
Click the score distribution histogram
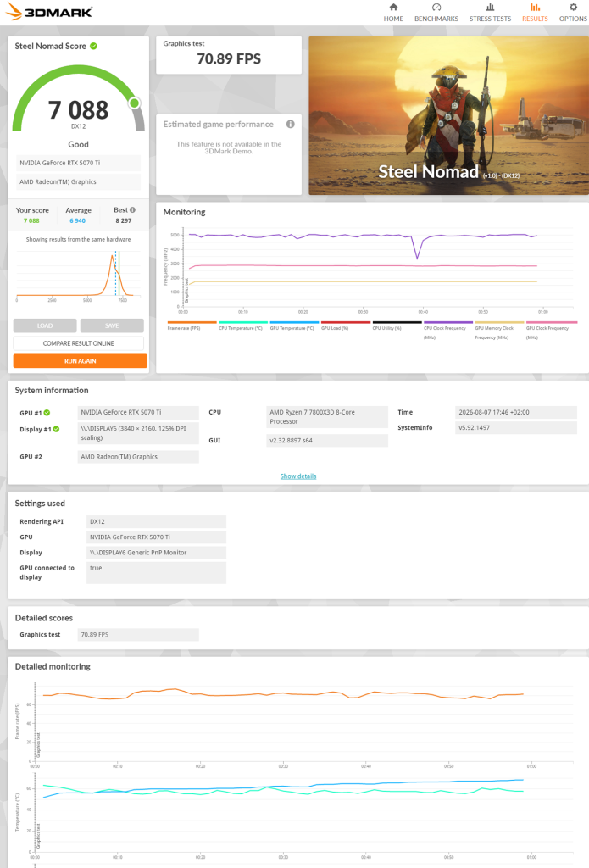79,275
